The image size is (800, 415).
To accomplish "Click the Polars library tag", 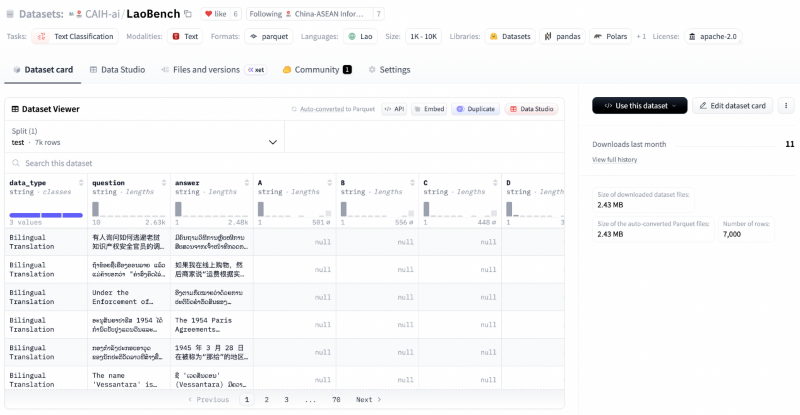I will tap(611, 36).
